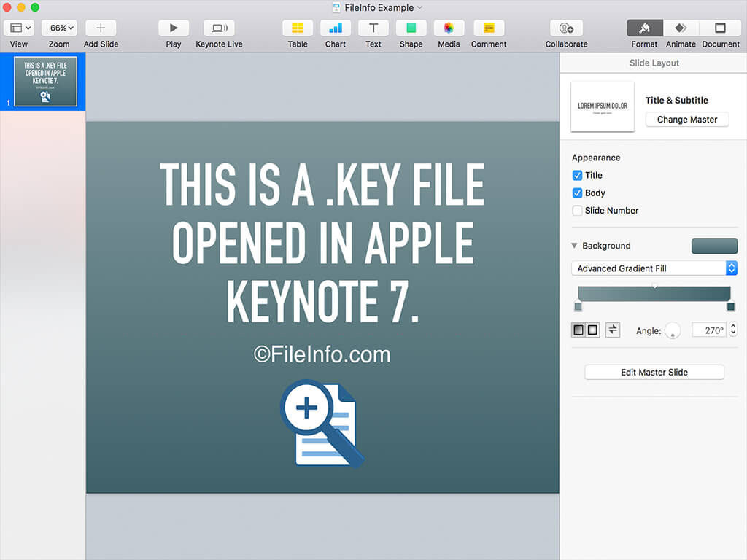Screen dimensions: 747x560
Task: Click the Change Master button
Action: point(687,120)
